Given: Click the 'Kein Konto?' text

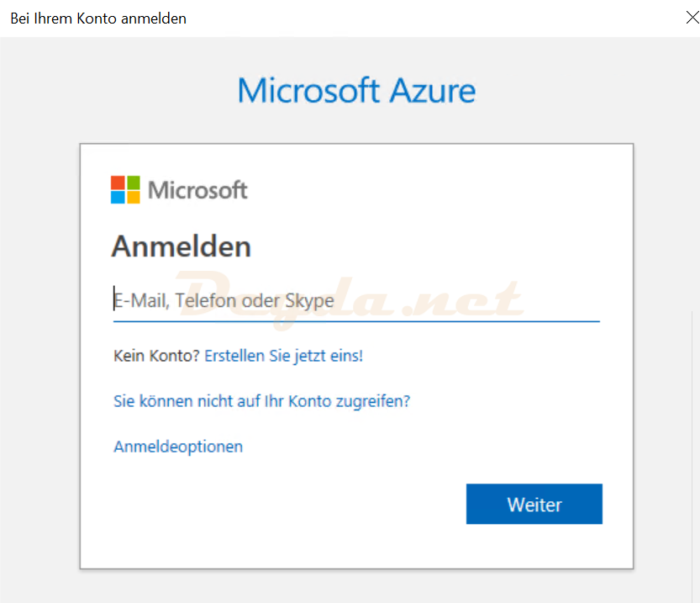Looking at the screenshot, I should 156,356.
